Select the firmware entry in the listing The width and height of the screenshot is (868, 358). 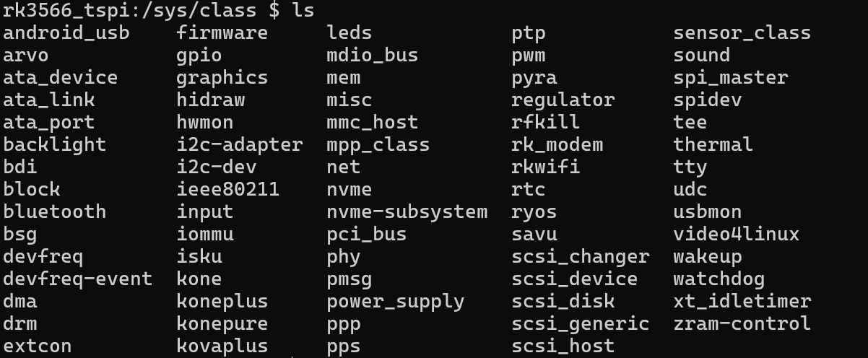[222, 33]
